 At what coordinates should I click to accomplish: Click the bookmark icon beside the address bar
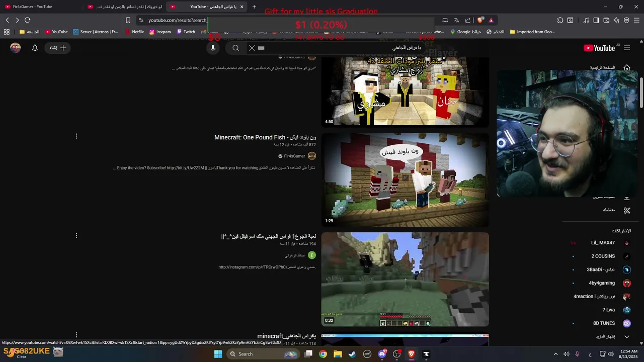tap(128, 20)
